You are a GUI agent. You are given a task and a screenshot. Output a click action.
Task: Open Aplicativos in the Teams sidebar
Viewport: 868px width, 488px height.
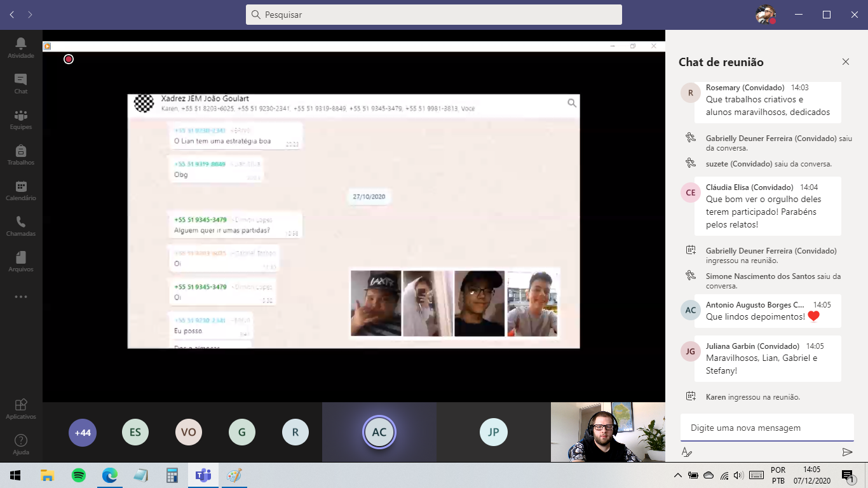tap(21, 409)
